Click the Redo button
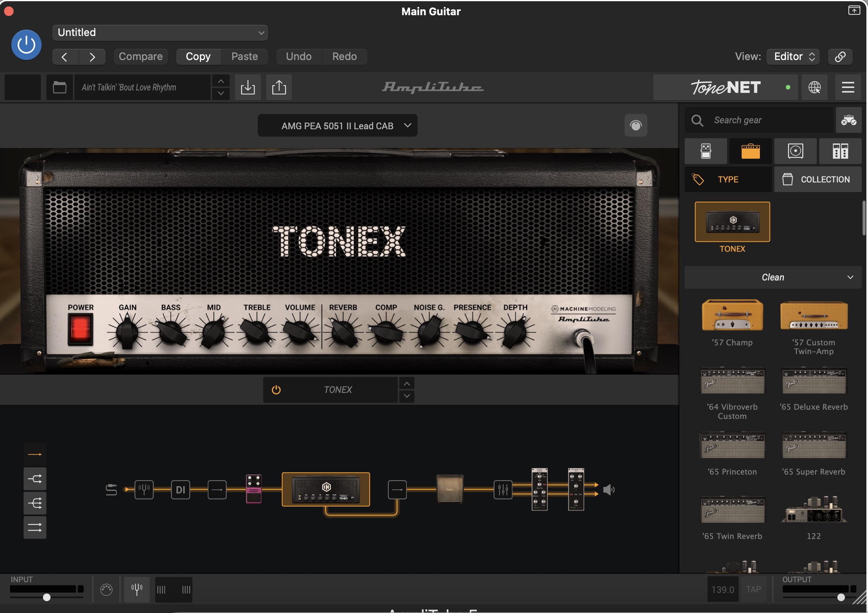The width and height of the screenshot is (868, 613). point(344,56)
